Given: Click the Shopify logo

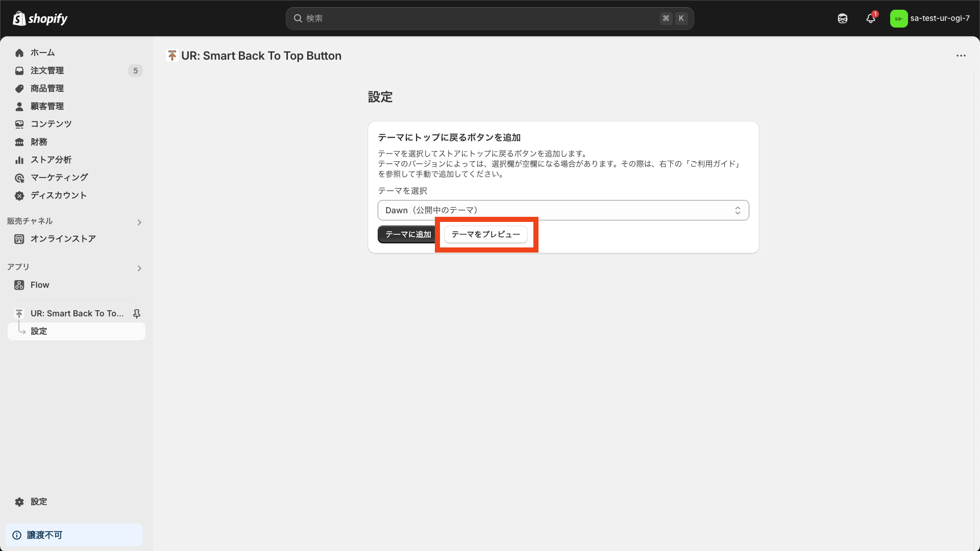Looking at the screenshot, I should pos(40,18).
